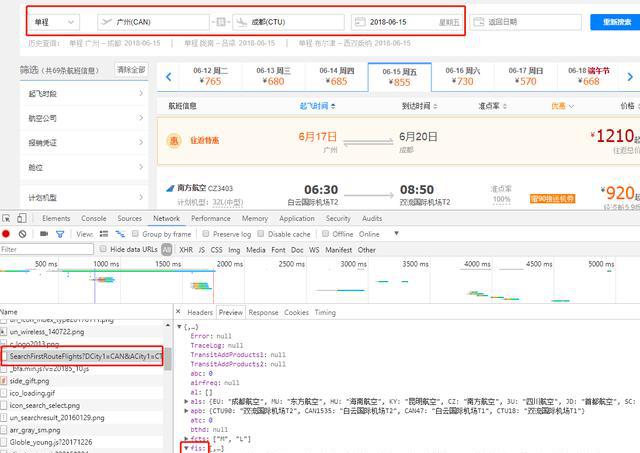640x453 pixels.
Task: Tick the Hide data URLs checkbox
Action: [x=105, y=250]
